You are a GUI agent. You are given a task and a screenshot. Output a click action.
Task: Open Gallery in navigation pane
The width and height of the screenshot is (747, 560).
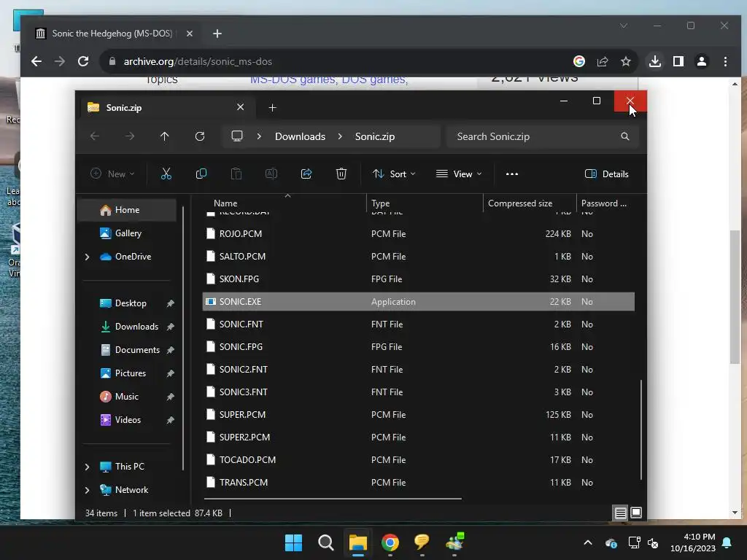(x=128, y=233)
